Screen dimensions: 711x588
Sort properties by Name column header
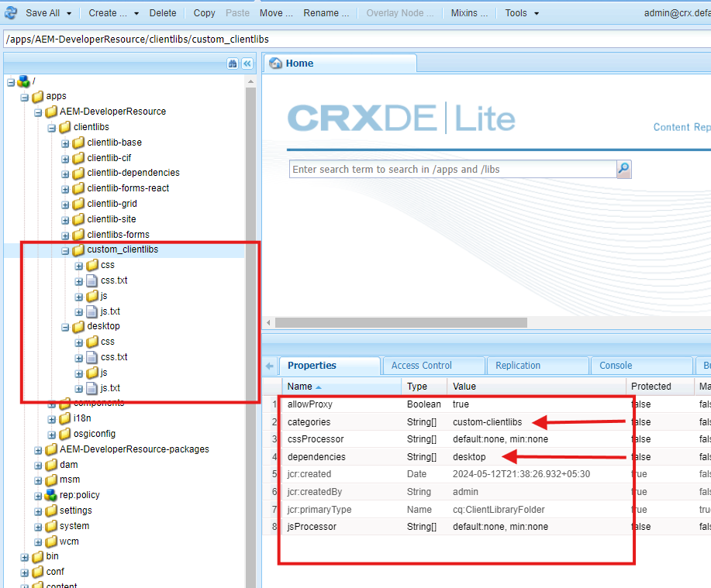coord(300,386)
